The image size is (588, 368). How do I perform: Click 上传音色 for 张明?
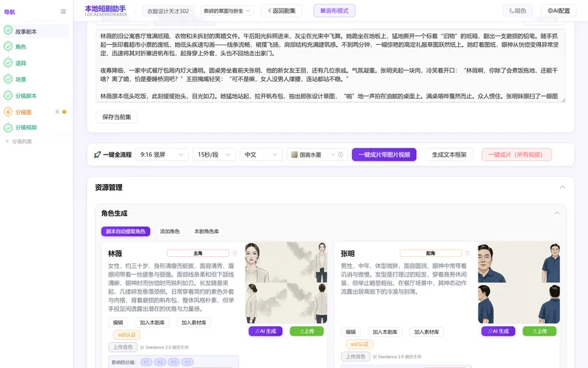pos(356,356)
